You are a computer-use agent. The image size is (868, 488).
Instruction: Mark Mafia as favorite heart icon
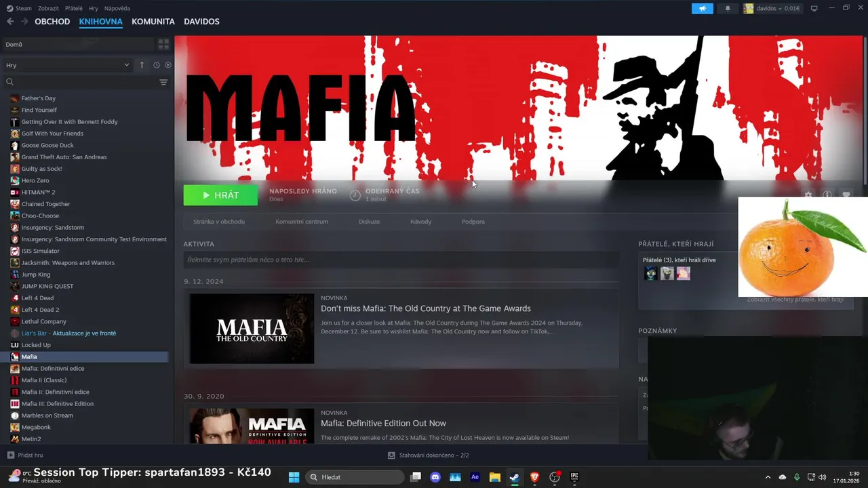tap(846, 195)
